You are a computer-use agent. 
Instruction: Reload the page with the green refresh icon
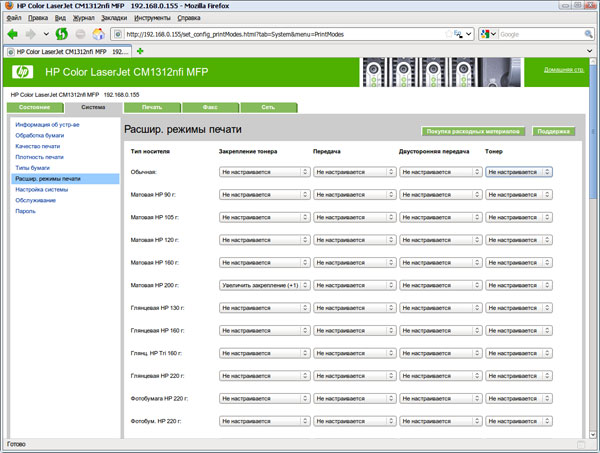(62, 34)
